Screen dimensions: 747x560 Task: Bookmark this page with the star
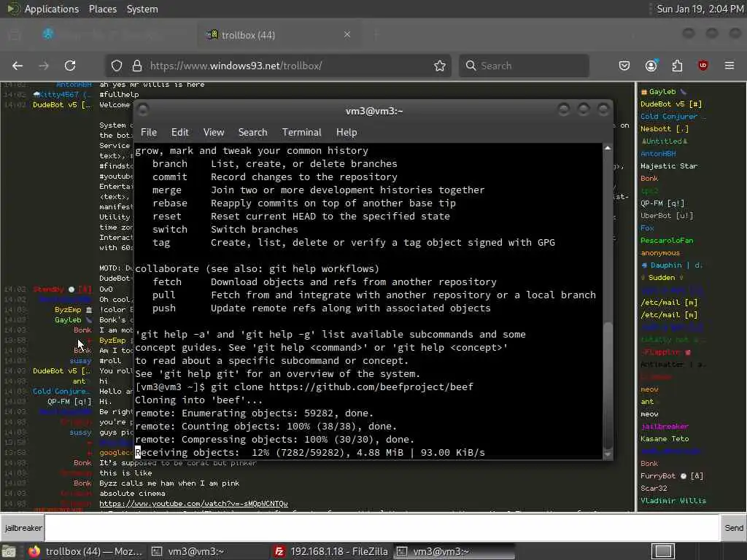[440, 66]
